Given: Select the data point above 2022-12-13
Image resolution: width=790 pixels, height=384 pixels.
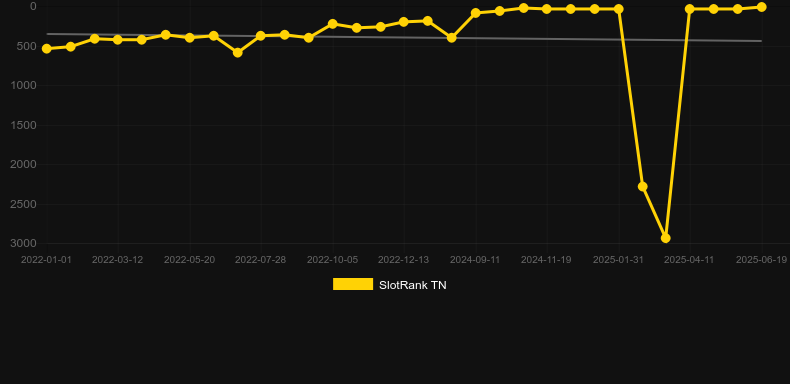Looking at the screenshot, I should pos(404,22).
